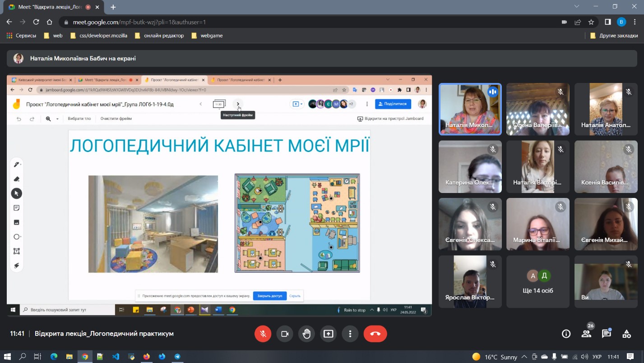Raise hand in the meeting
Image resolution: width=644 pixels, height=363 pixels.
[x=306, y=334]
